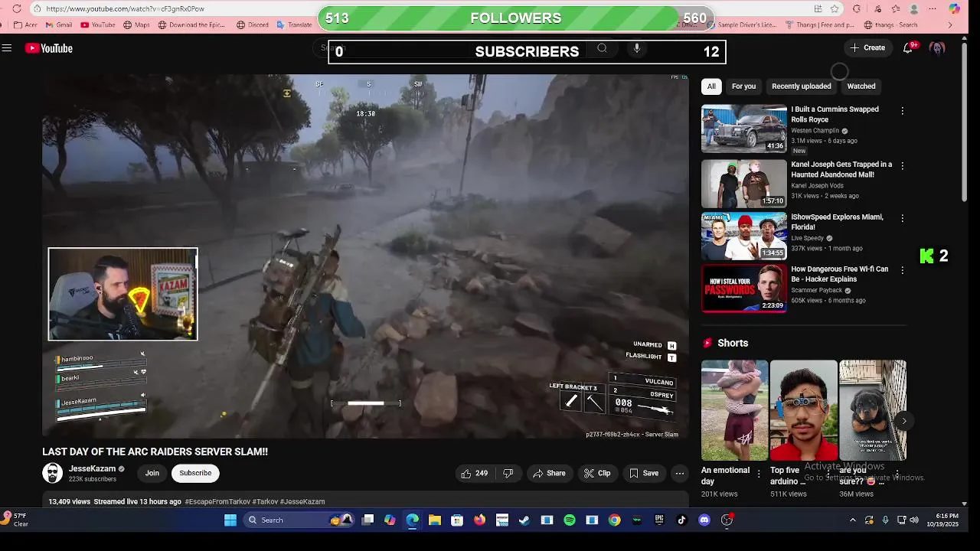
Task: Like the video with 249 likes
Action: tap(474, 473)
